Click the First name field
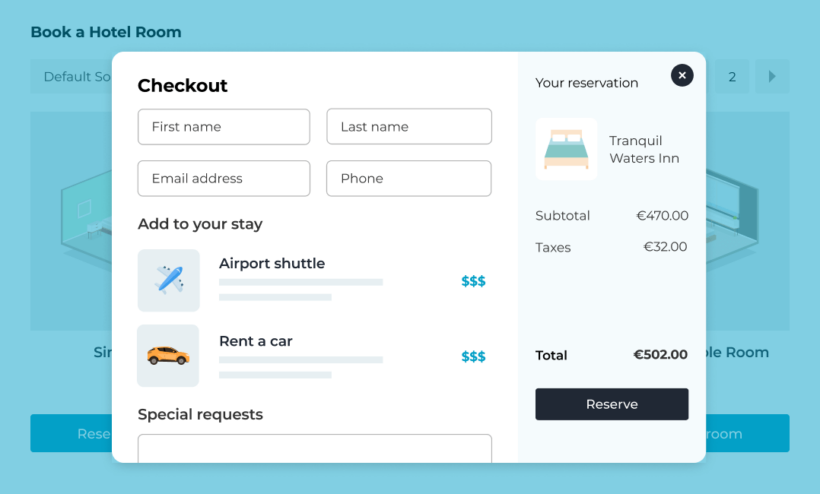This screenshot has width=820, height=494. coord(224,127)
